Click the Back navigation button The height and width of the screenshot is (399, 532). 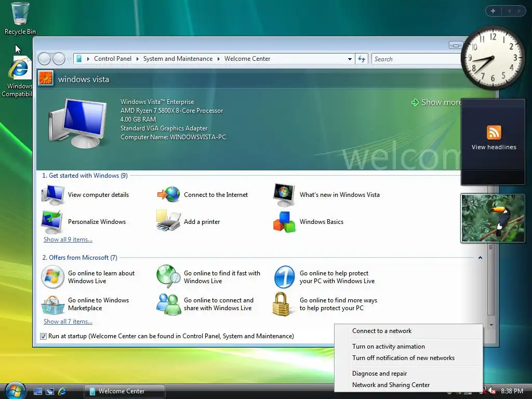point(45,59)
